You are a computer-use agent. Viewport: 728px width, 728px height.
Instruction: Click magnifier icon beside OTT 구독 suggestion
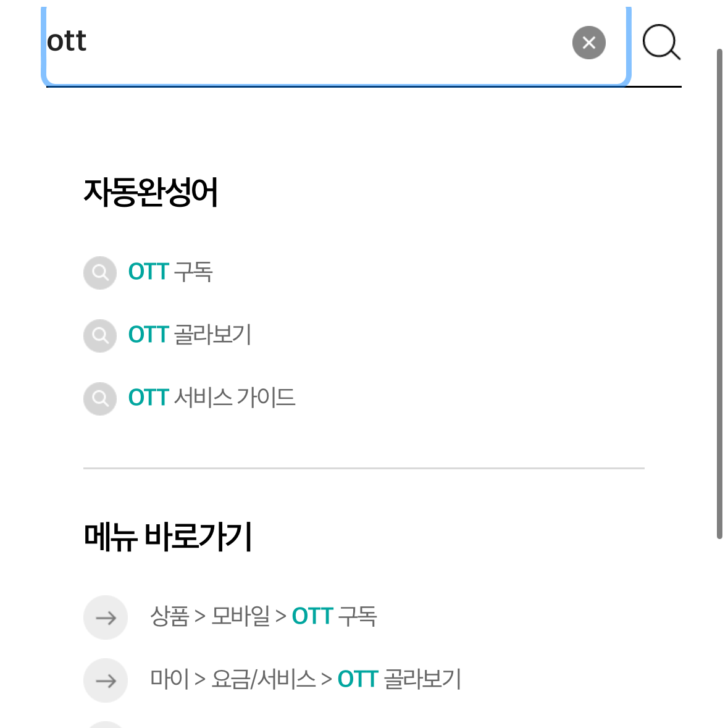(x=99, y=272)
